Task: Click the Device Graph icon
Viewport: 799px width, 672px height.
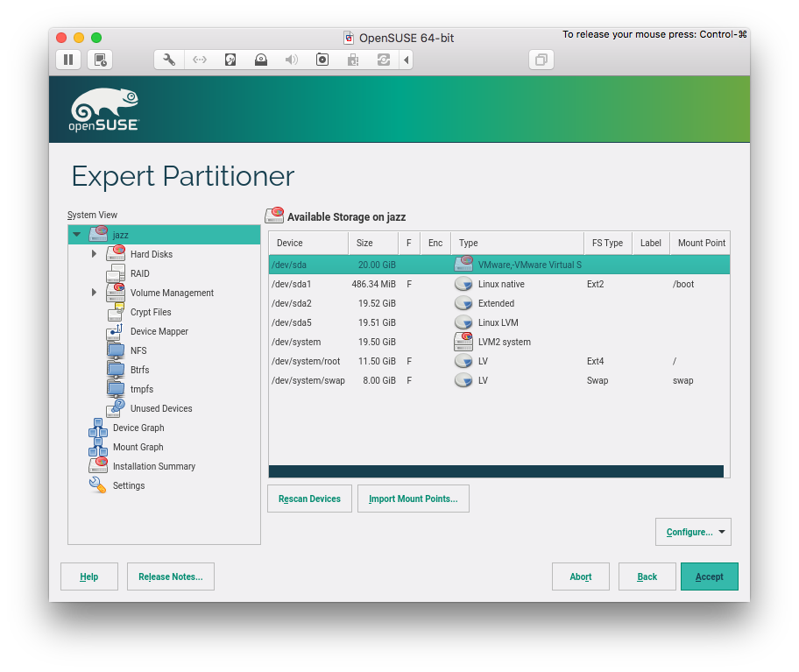Action: (98, 428)
